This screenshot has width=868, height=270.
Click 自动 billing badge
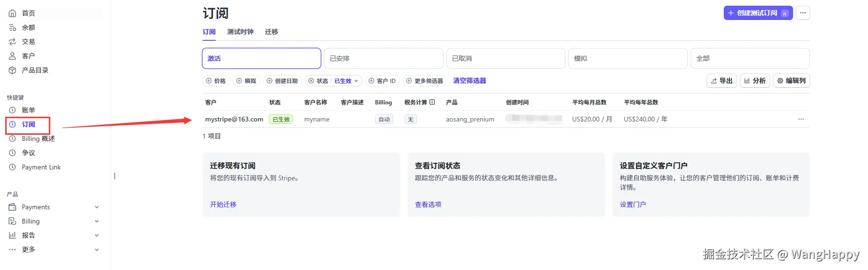[x=384, y=119]
